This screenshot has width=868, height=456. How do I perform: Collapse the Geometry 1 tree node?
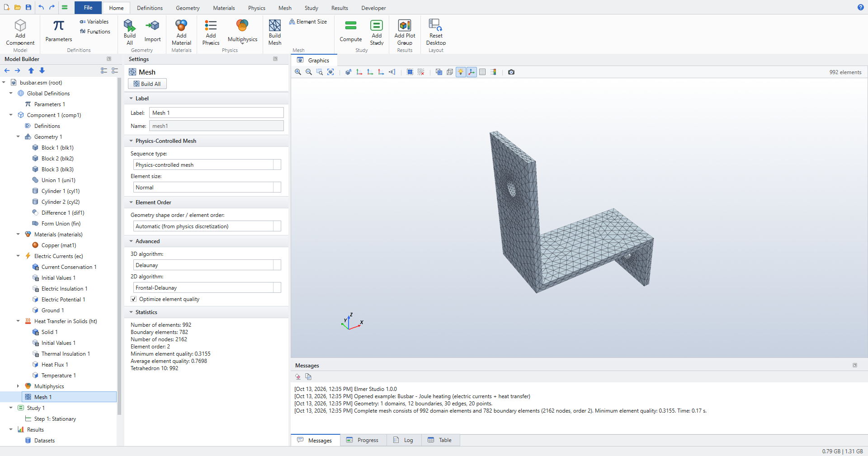(18, 137)
